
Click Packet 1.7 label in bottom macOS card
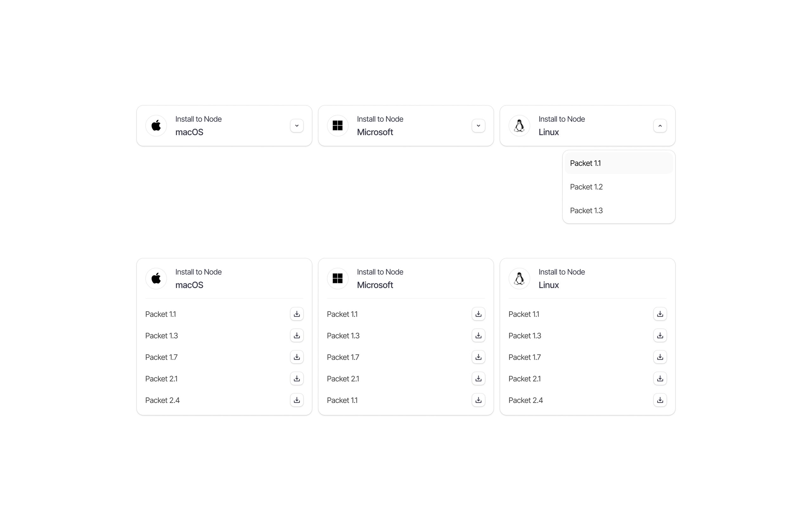point(161,357)
